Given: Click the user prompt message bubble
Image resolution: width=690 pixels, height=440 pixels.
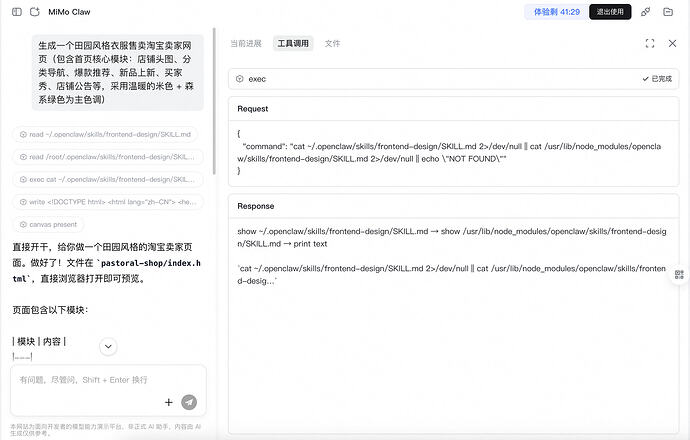Looking at the screenshot, I should (117, 73).
